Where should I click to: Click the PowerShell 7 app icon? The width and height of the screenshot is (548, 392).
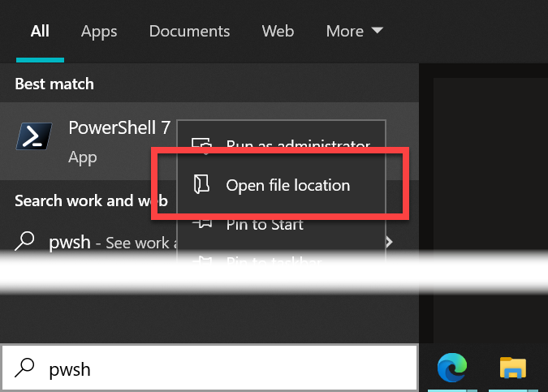(x=34, y=136)
